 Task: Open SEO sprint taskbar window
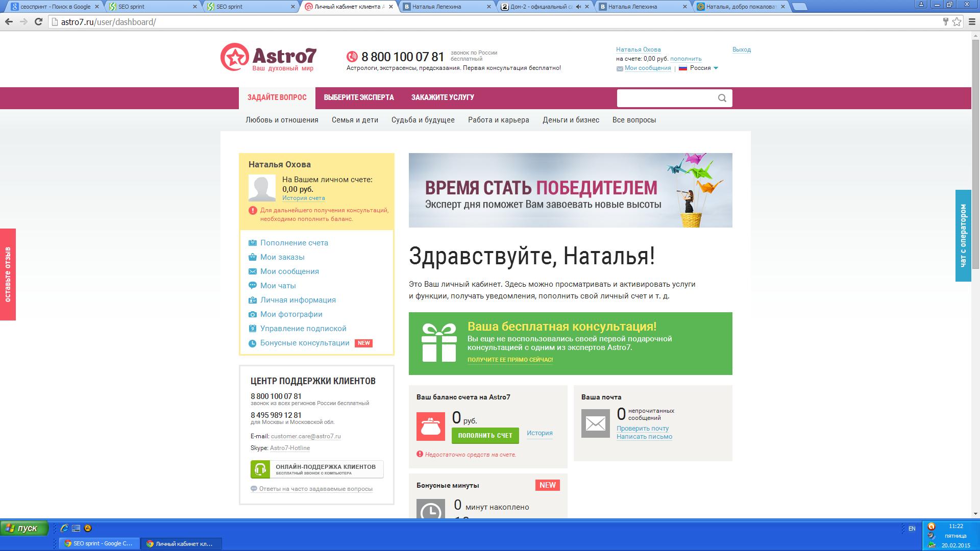[100, 543]
